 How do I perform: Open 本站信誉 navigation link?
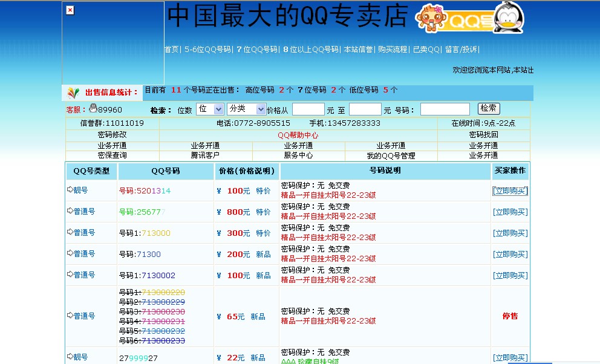pyautogui.click(x=358, y=50)
